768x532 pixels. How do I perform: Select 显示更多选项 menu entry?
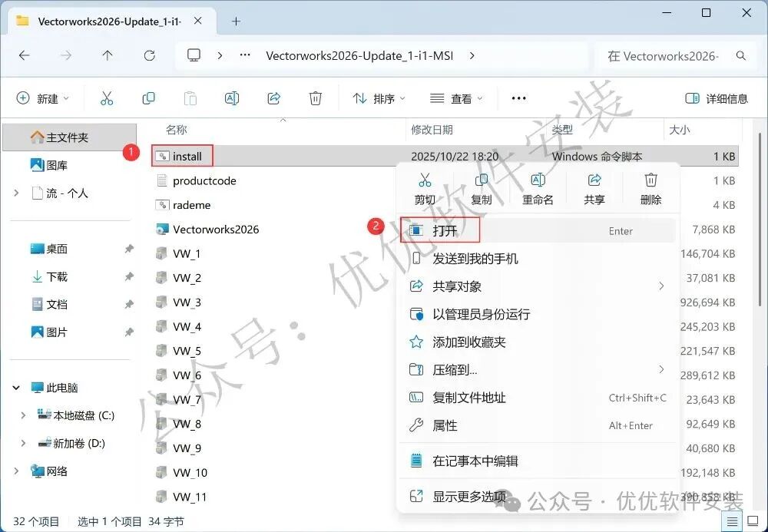point(538,496)
